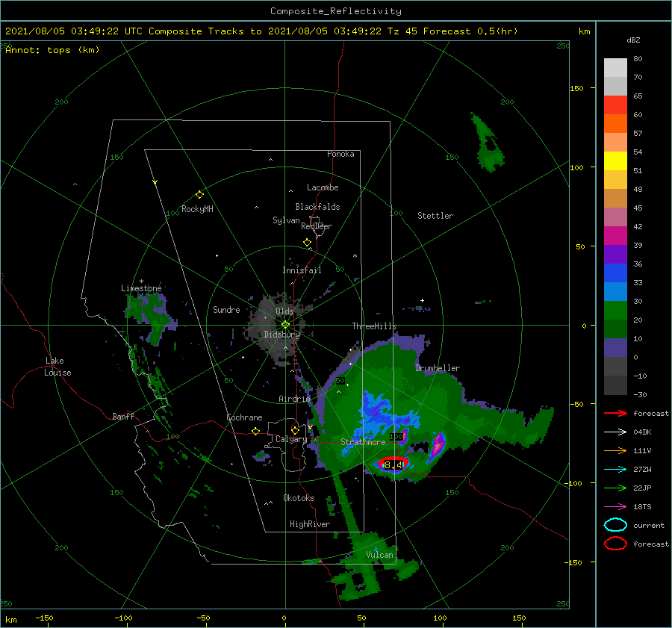The image size is (672, 628).
Task: Click the yellow diamond marker near Cochrane
Action: click(255, 431)
